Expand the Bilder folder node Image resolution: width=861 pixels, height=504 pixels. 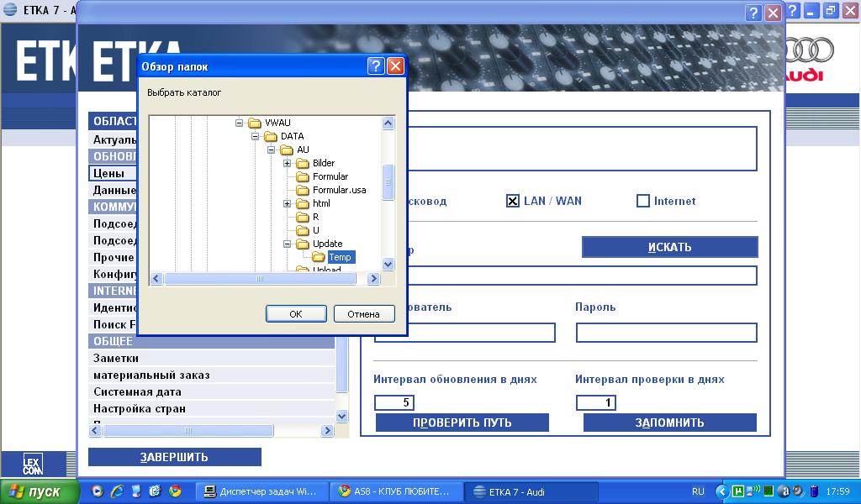tap(288, 163)
